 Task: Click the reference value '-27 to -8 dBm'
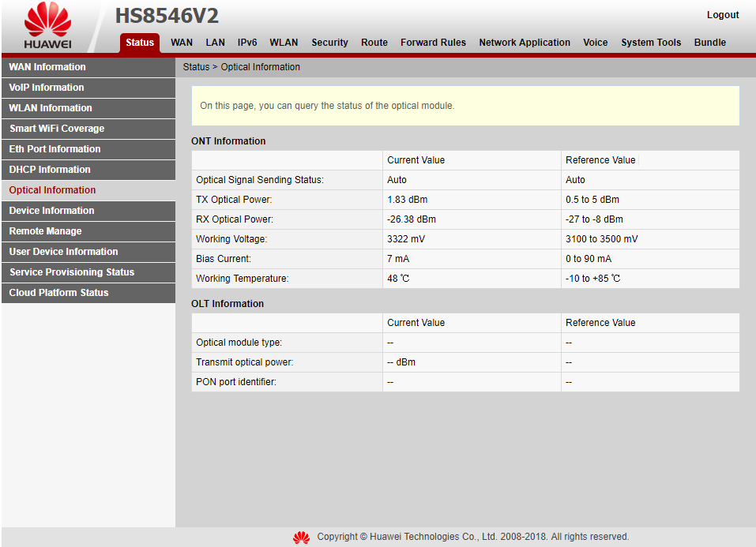tap(594, 219)
